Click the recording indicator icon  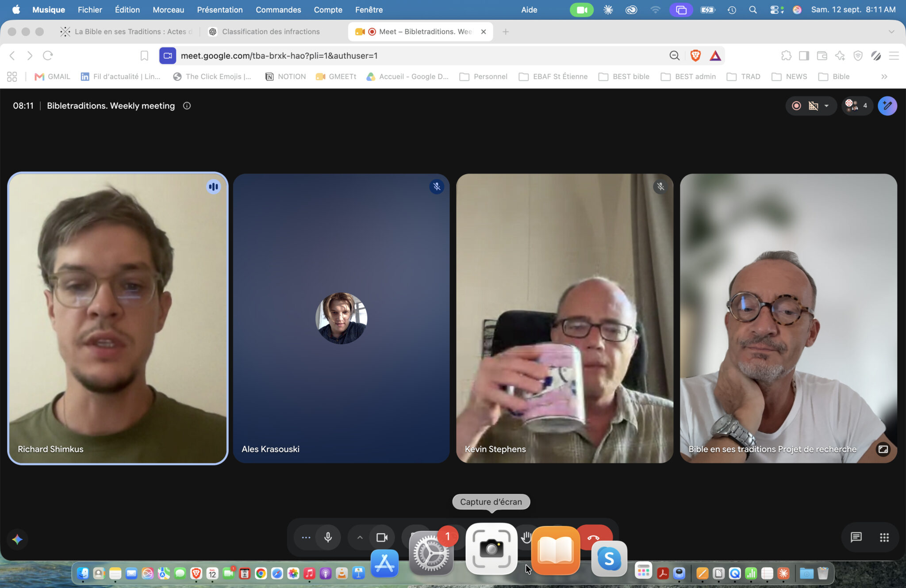796,106
